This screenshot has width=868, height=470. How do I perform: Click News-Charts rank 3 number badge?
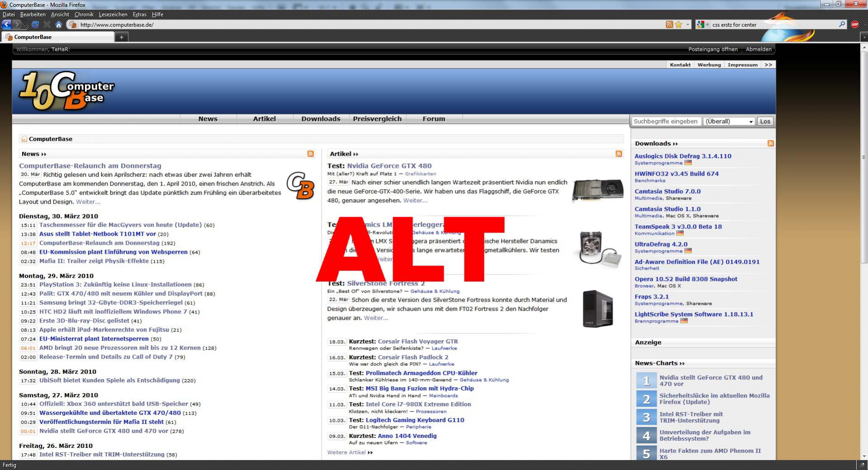coord(646,417)
